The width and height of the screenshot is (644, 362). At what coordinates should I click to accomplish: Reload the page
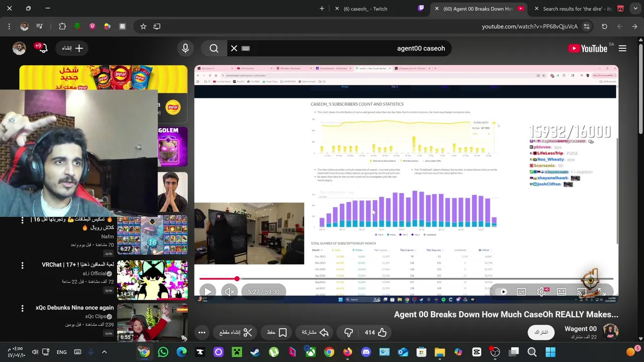[605, 27]
